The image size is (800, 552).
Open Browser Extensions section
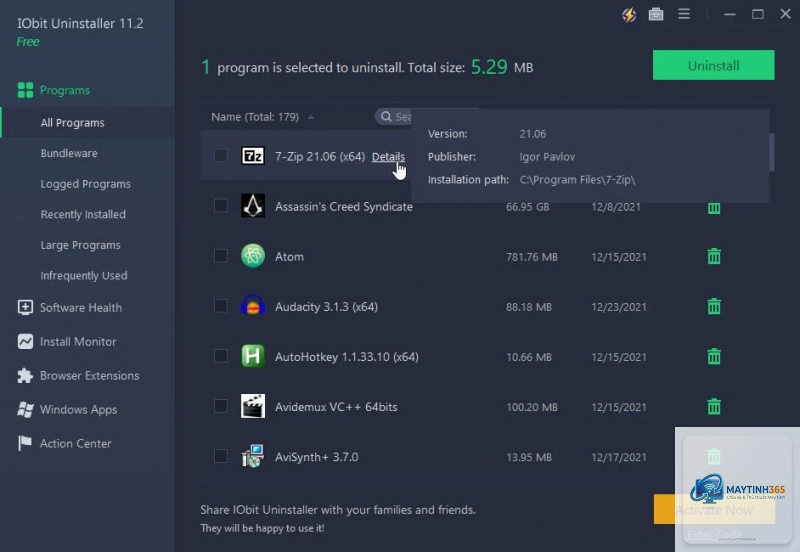pos(89,375)
